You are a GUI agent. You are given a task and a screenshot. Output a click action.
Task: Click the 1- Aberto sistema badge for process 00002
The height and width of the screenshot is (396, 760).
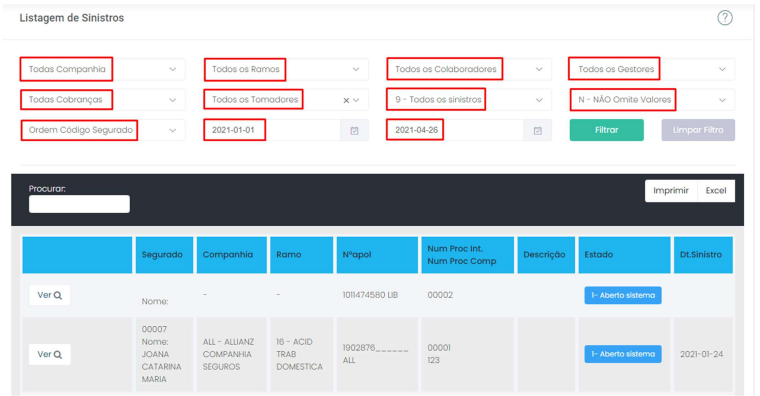(623, 295)
